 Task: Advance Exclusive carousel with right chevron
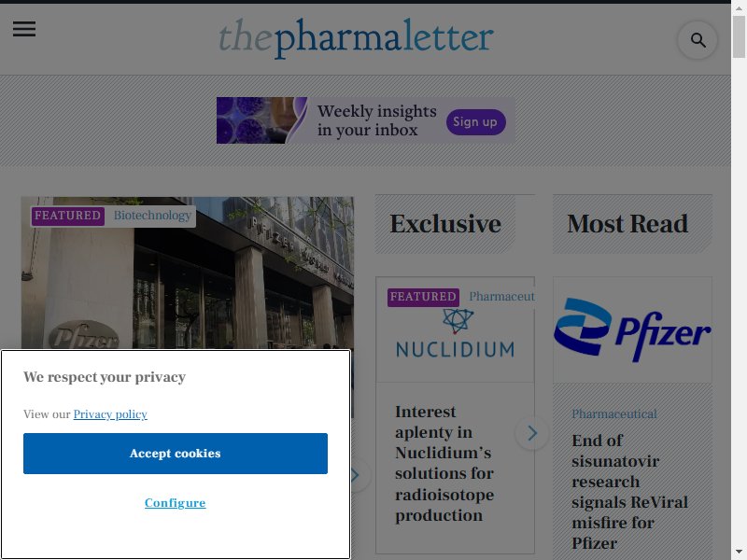coord(532,433)
